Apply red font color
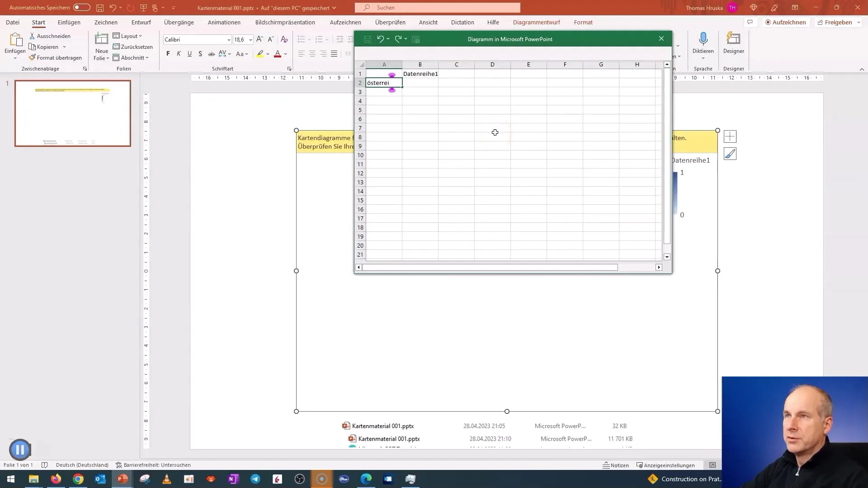Image resolution: width=868 pixels, height=488 pixels. (x=278, y=54)
